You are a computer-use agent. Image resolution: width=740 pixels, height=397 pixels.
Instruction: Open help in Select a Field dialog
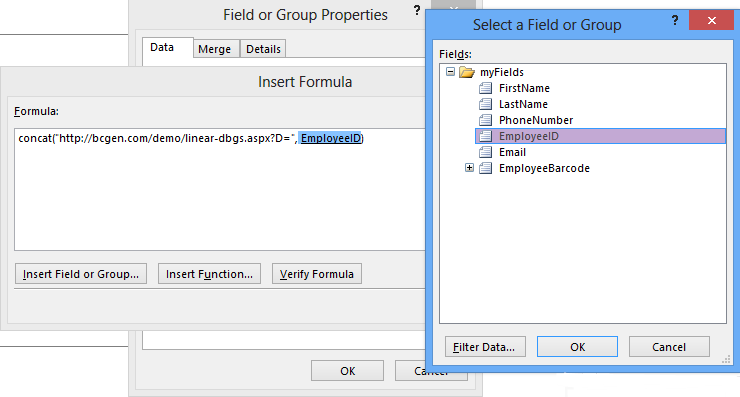click(x=675, y=21)
